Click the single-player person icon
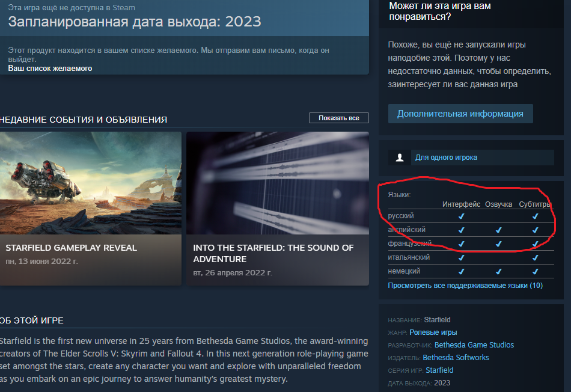This screenshot has width=571, height=392. tap(400, 158)
